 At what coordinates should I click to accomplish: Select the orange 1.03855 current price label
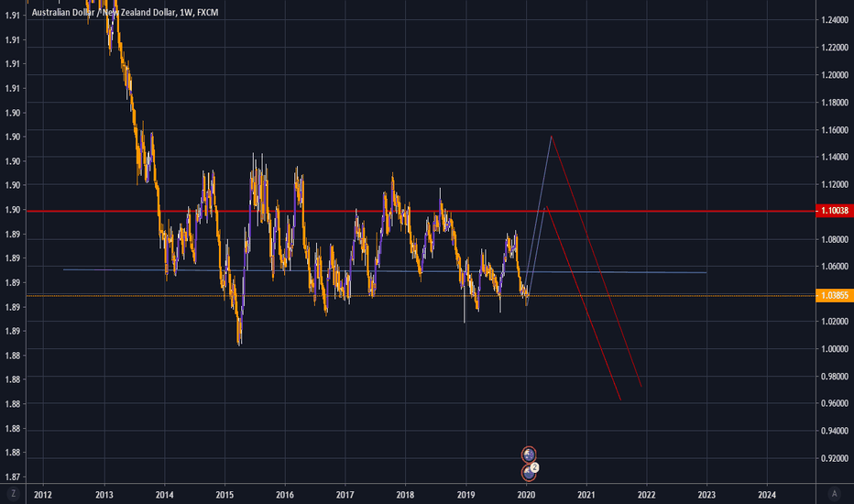pos(834,296)
